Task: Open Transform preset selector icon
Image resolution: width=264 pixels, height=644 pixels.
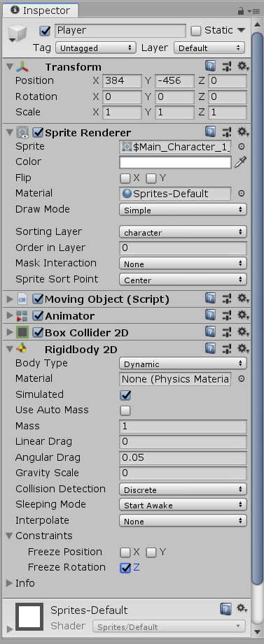Action: click(x=227, y=66)
